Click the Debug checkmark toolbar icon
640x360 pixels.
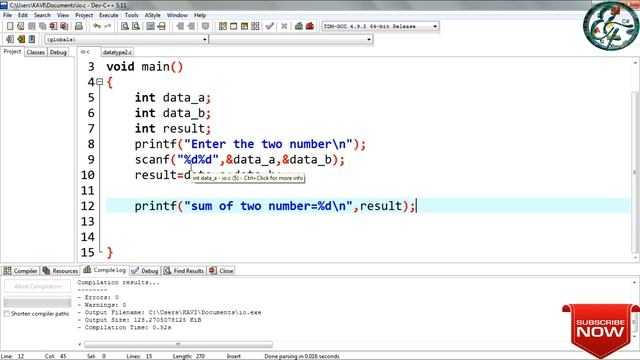(269, 26)
